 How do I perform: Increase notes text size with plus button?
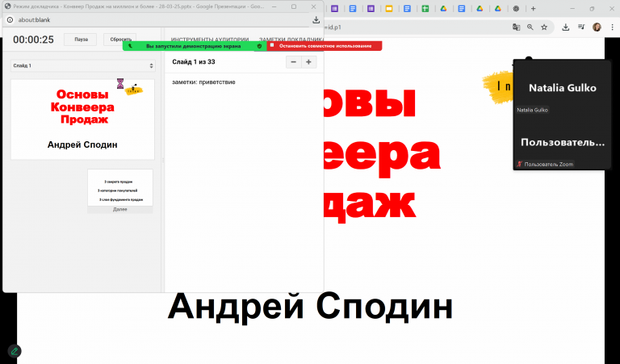[x=309, y=62]
